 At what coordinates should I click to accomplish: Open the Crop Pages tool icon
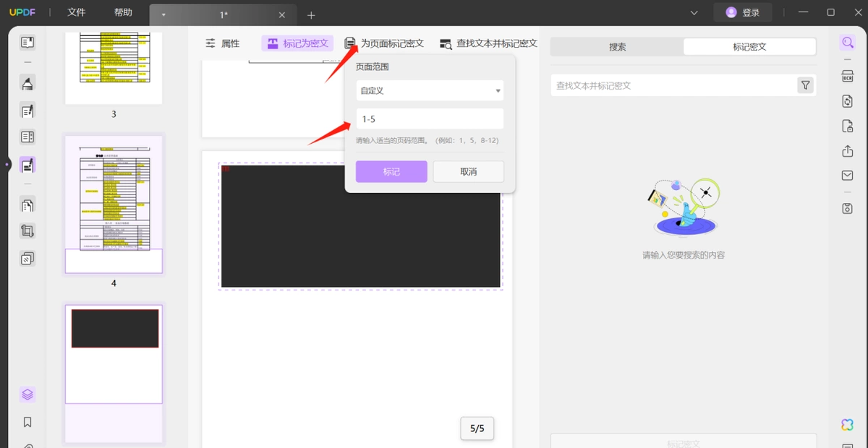(x=27, y=231)
